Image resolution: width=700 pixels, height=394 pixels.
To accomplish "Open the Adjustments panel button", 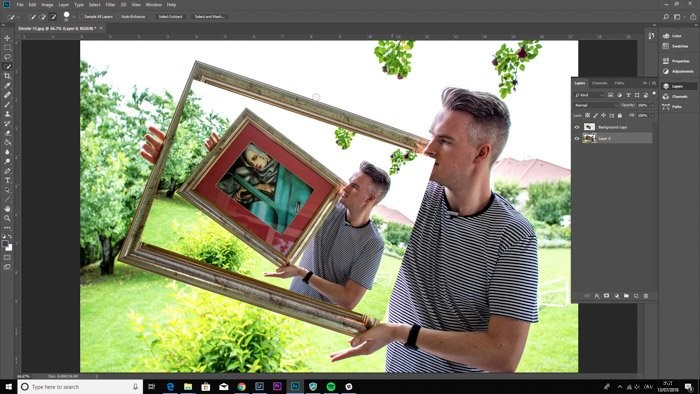I will [x=679, y=71].
